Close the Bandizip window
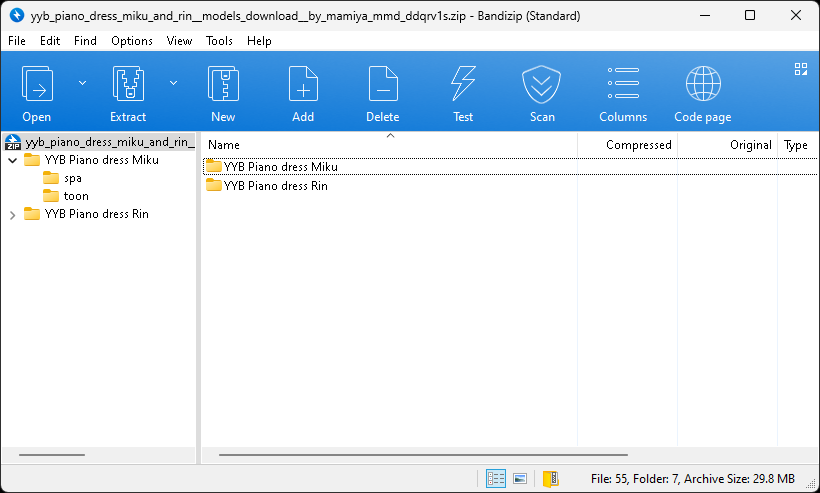The image size is (820, 493). (x=795, y=15)
